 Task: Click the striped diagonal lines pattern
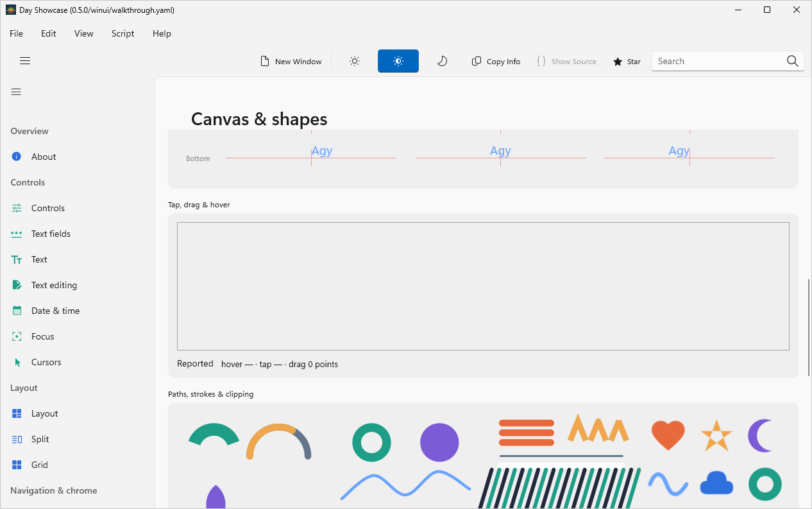point(559,487)
